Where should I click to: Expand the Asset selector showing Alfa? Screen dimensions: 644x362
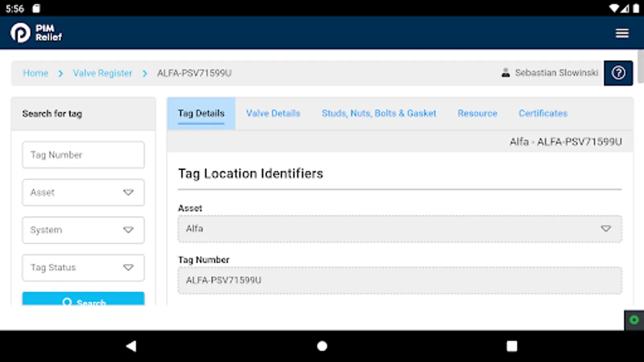(606, 228)
